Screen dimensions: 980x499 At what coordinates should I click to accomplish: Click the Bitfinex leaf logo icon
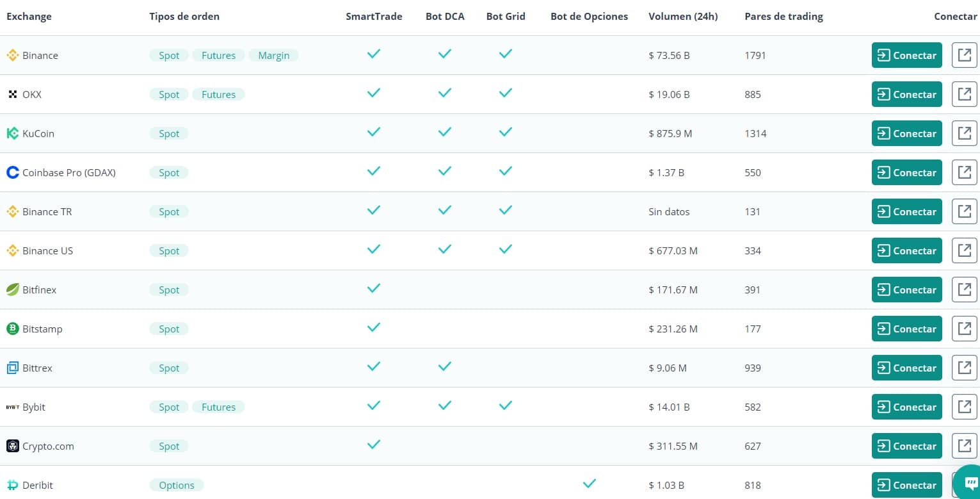(x=12, y=290)
